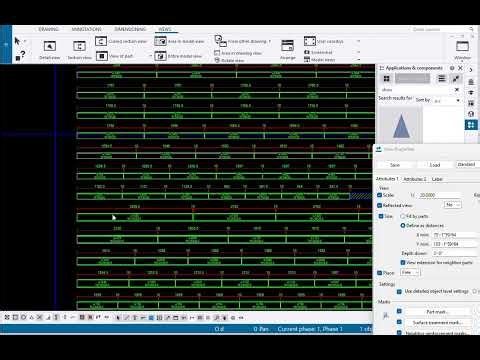This screenshot has width=480, height=360.
Task: Toggle the checkbox beside Part mark button
Action: pos(399,311)
